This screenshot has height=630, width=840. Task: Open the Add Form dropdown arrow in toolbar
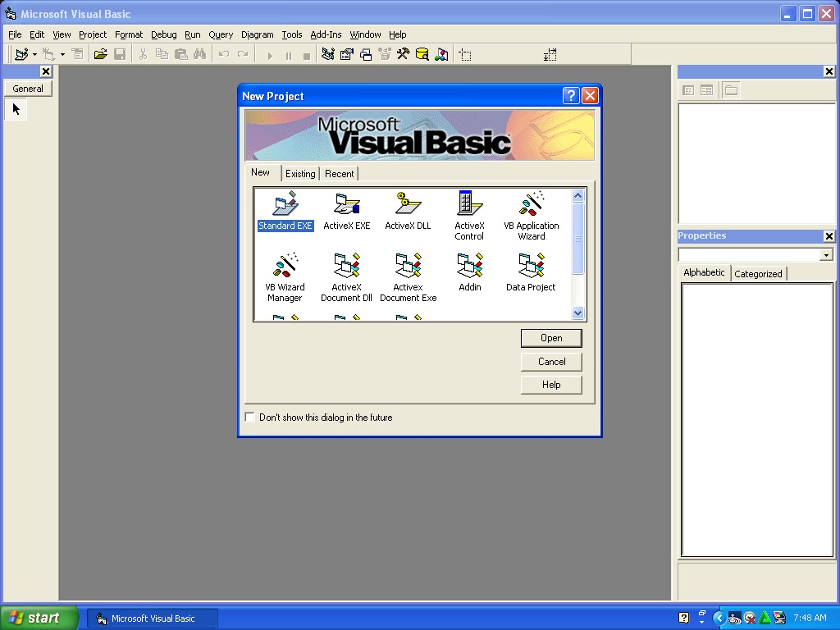coord(62,54)
